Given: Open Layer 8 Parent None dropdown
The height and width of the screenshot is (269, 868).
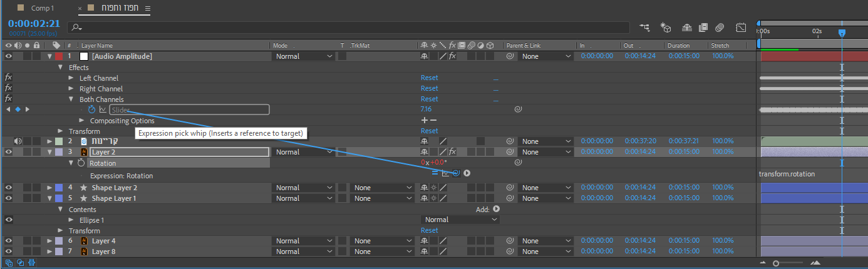Looking at the screenshot, I should (545, 251).
